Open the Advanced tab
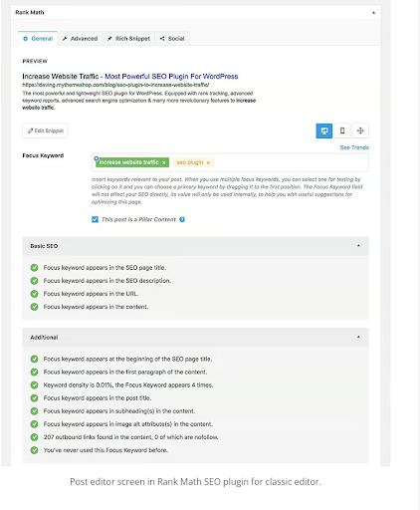 tap(80, 39)
